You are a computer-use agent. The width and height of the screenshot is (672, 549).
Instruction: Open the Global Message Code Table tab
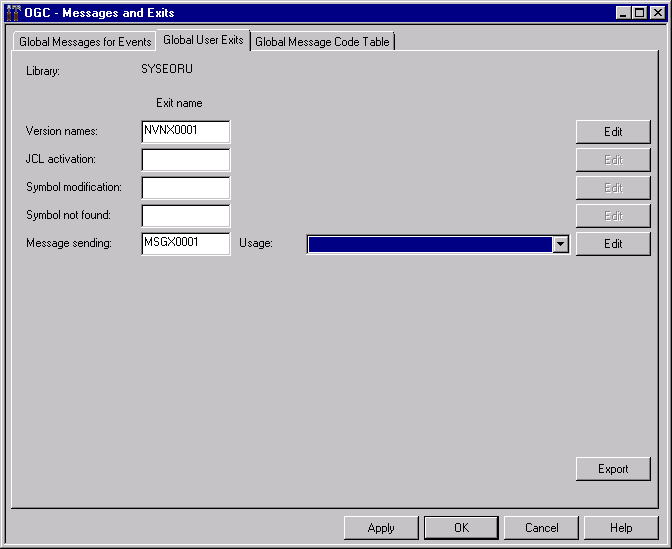point(322,42)
